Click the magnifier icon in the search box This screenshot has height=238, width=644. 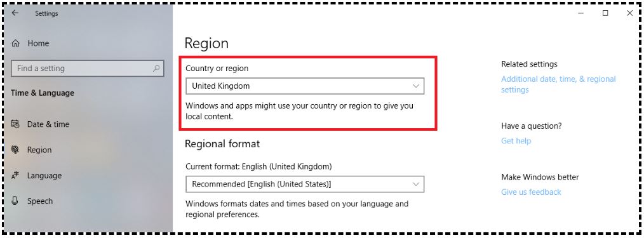click(156, 69)
